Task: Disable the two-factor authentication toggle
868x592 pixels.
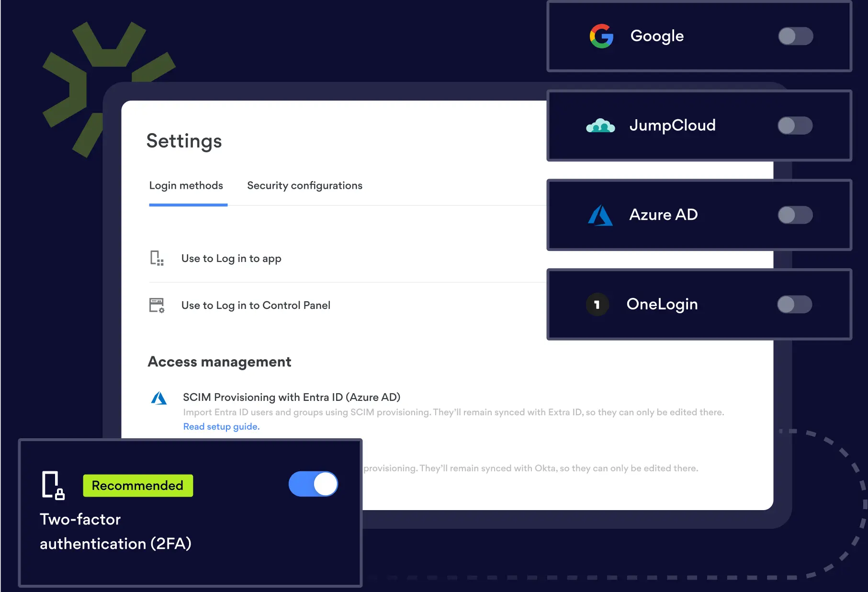Action: (x=313, y=484)
